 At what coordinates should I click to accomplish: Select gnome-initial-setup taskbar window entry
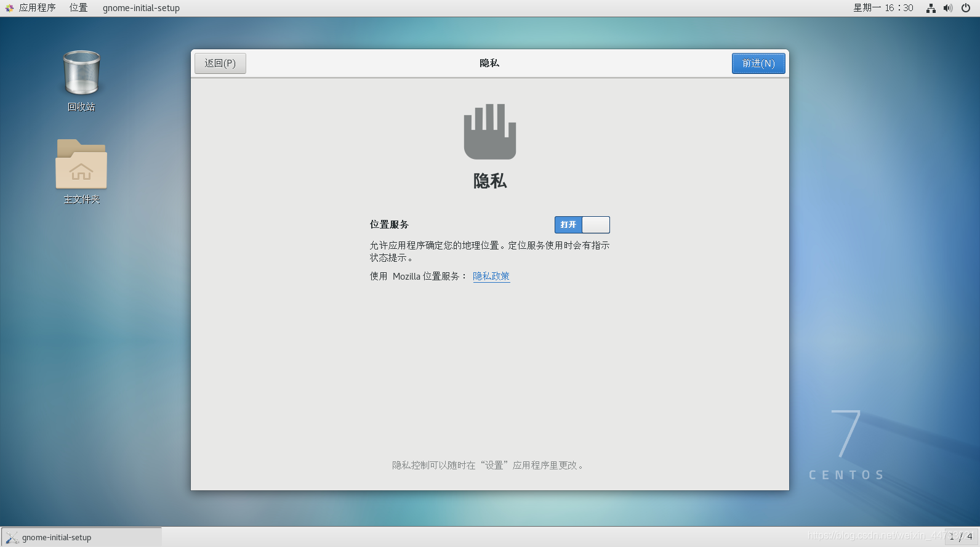tap(82, 537)
